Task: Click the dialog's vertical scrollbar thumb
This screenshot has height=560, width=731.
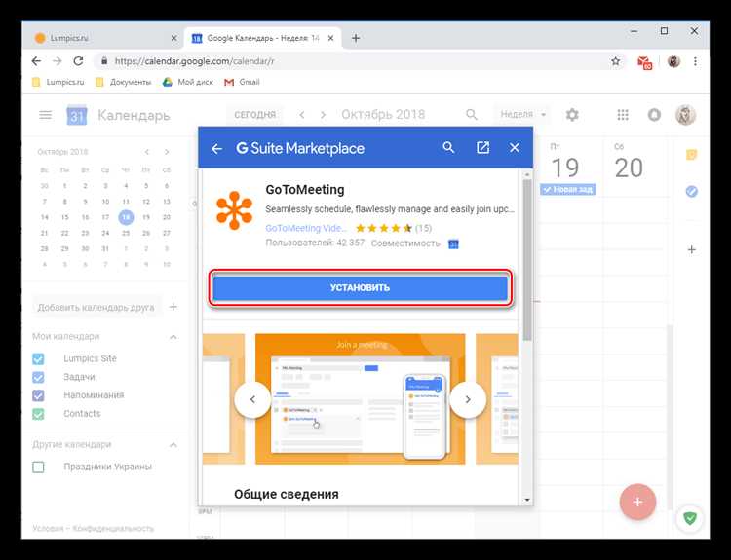Action: tap(527, 260)
